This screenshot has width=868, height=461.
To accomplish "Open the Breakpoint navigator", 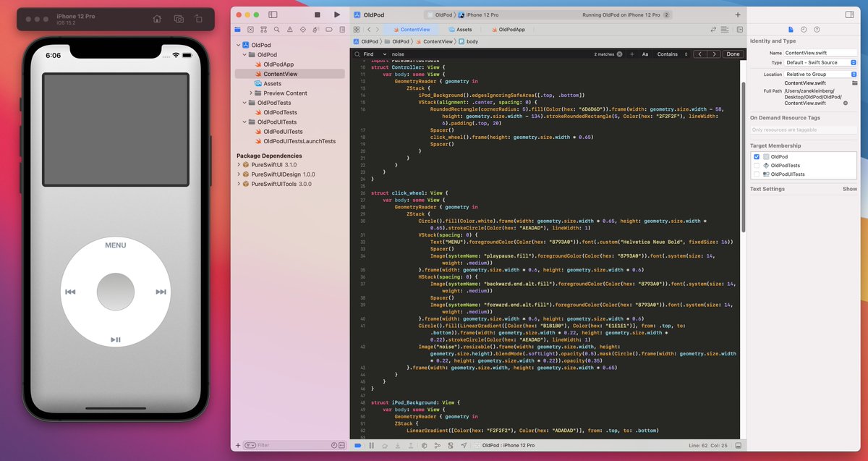I will point(328,30).
